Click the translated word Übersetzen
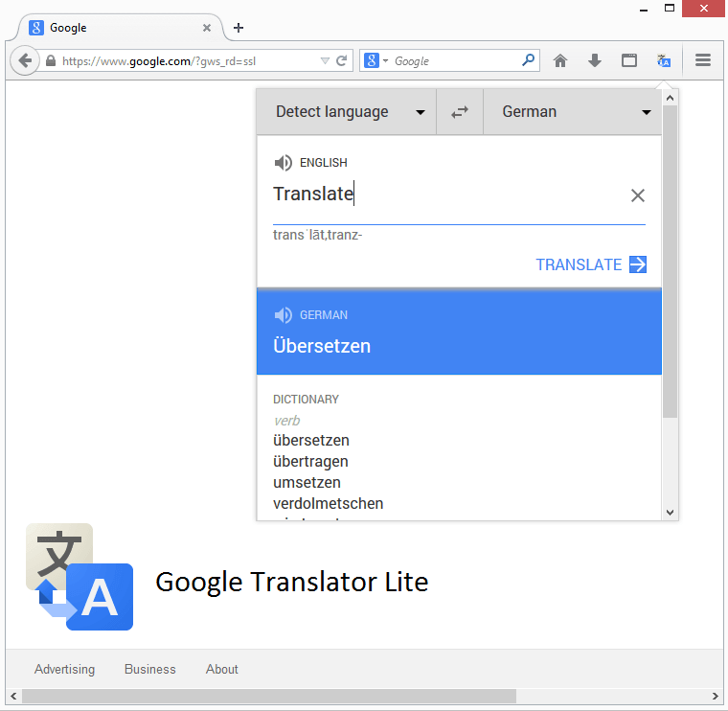Screen dimensions: 728x711 (322, 347)
